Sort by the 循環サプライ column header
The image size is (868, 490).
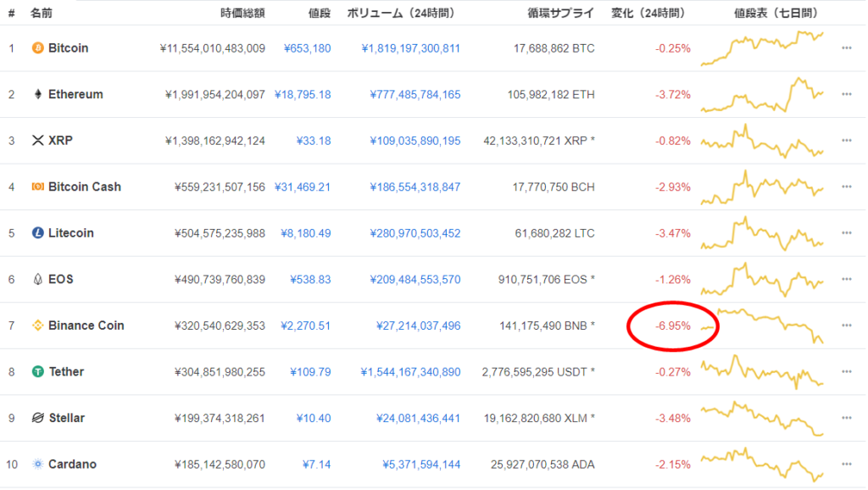(561, 13)
